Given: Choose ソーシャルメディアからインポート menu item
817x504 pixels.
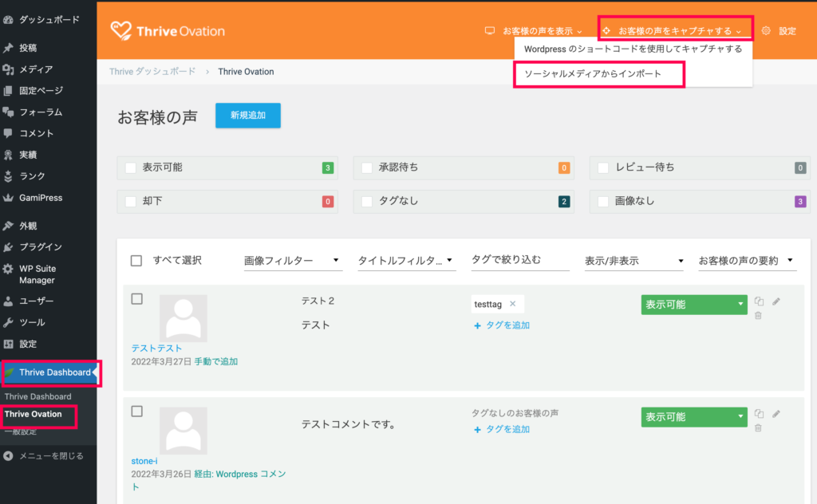Looking at the screenshot, I should 593,74.
